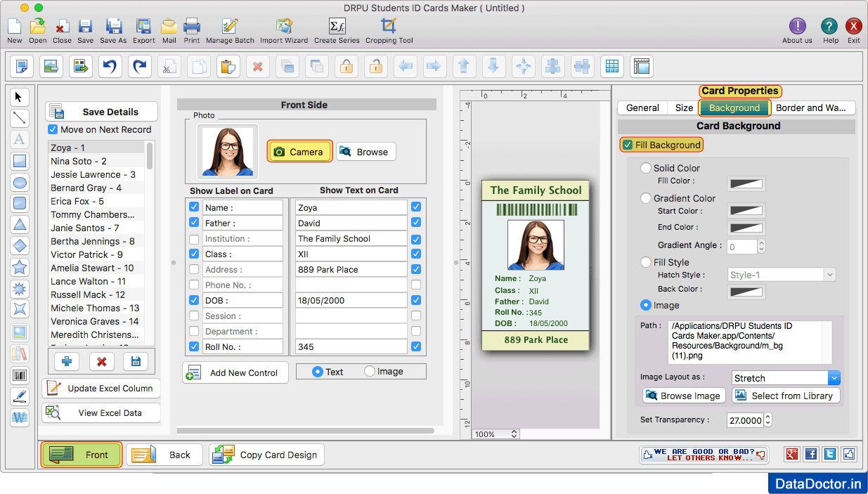Click Browse next to the Camera button
868x494 pixels.
(366, 152)
